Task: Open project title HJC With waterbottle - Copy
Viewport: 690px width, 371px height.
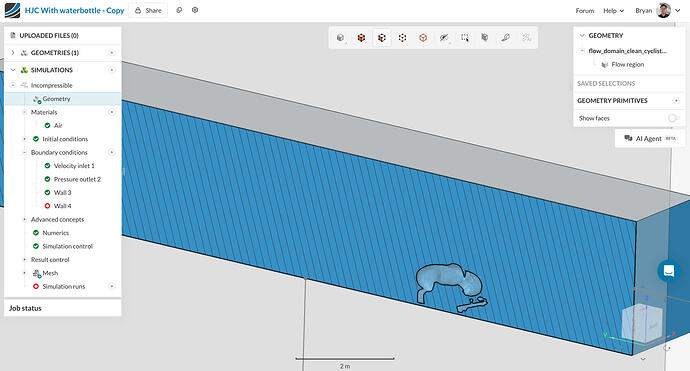Action: 74,10
